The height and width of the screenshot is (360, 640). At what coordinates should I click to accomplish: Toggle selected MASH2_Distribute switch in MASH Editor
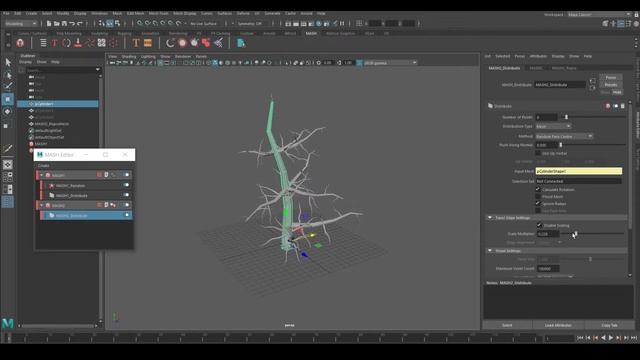(x=127, y=215)
